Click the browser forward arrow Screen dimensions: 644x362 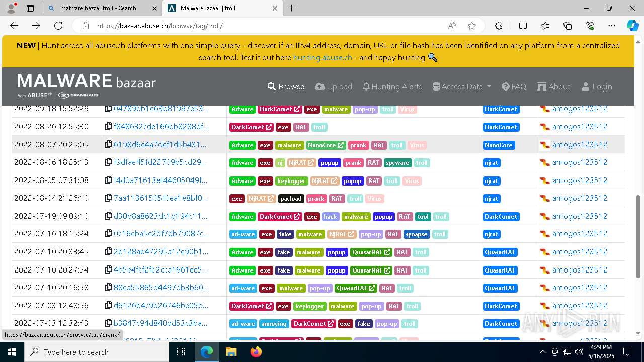click(x=36, y=26)
